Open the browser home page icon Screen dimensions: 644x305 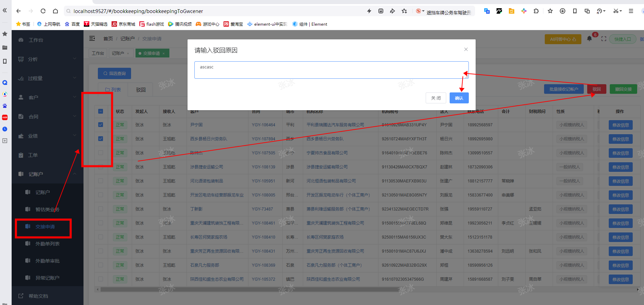tap(55, 11)
